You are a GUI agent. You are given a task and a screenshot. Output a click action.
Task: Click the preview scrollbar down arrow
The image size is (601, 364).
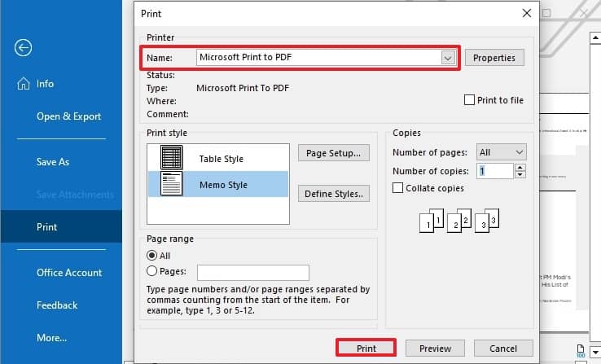(594, 352)
